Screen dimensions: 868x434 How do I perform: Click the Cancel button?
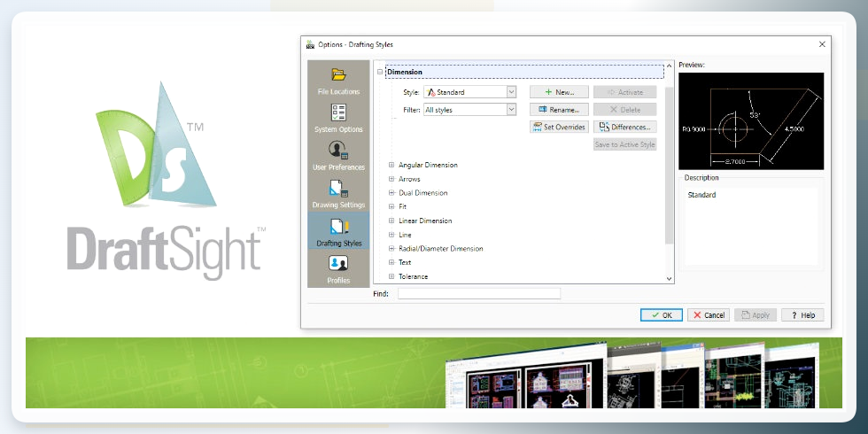709,315
